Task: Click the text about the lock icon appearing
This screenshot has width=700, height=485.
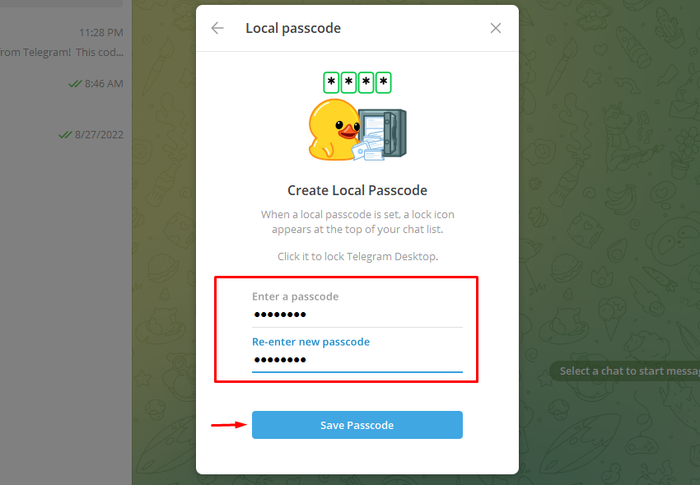Action: coord(357,222)
